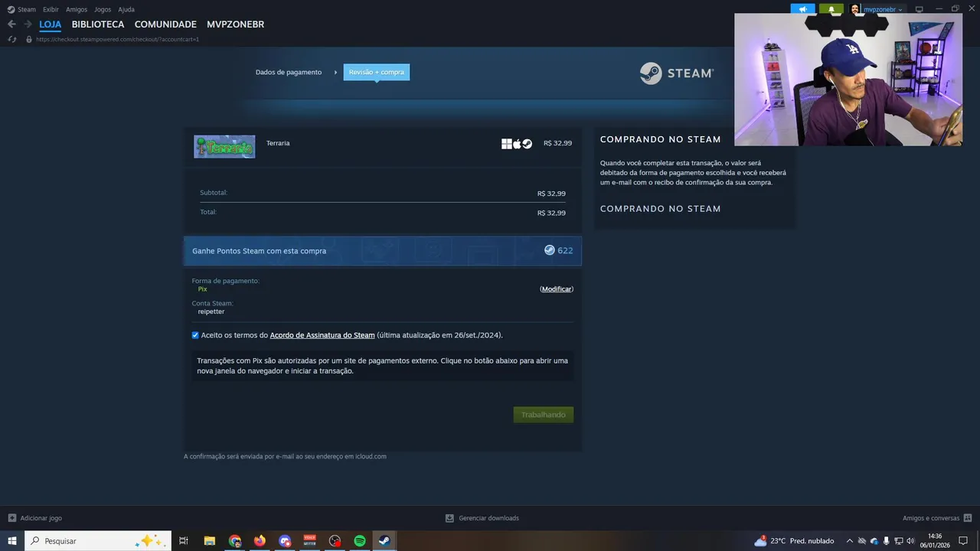
Task: Open volume control in the tray
Action: point(910,541)
